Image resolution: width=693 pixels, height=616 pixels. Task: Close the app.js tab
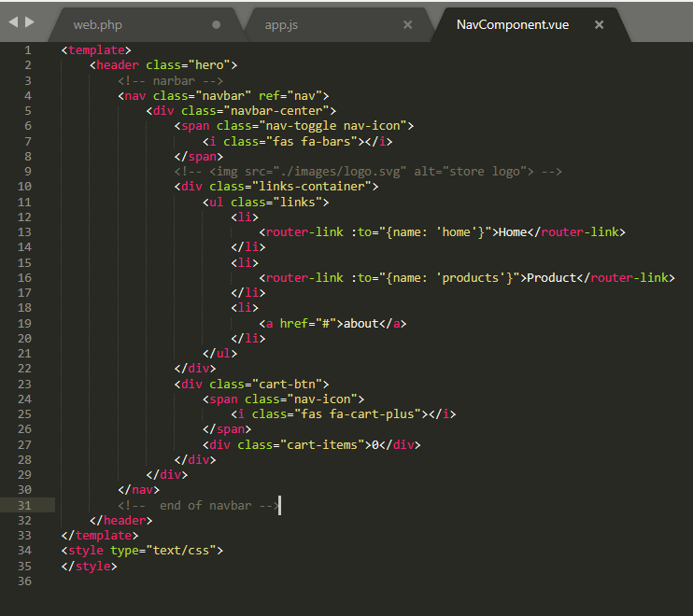[407, 24]
